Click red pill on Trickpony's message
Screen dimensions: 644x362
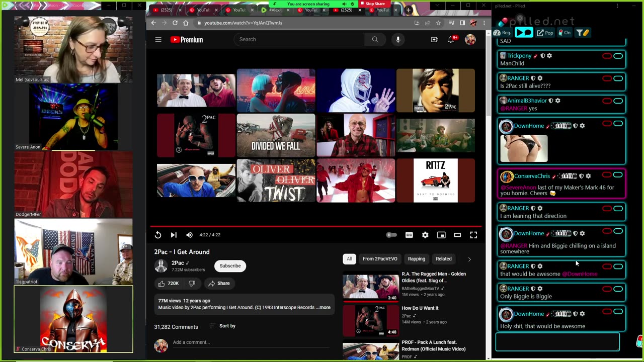pos(607,56)
